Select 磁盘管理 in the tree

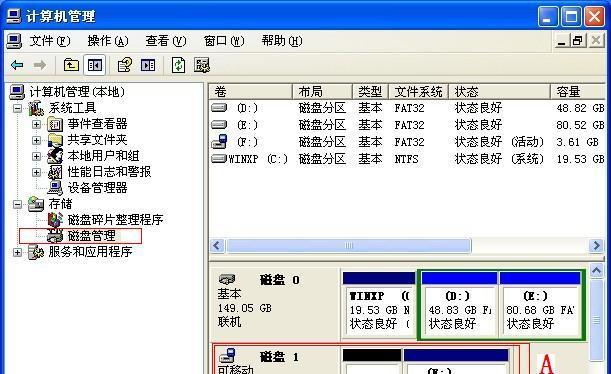pyautogui.click(x=92, y=236)
